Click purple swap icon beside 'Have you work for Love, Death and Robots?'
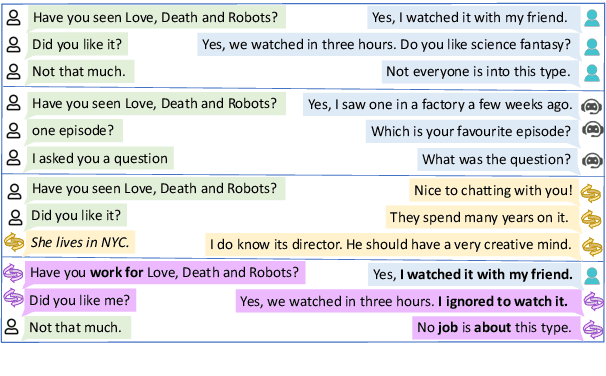This screenshot has width=606, height=376. pyautogui.click(x=13, y=273)
